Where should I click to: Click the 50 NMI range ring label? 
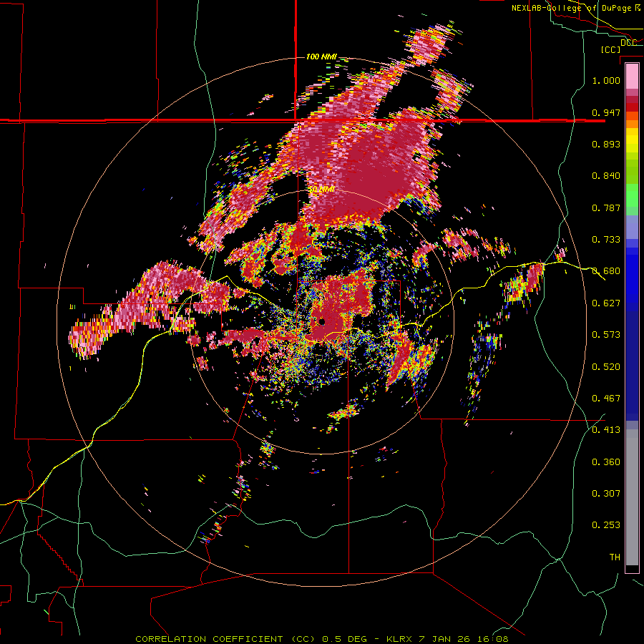tap(321, 189)
